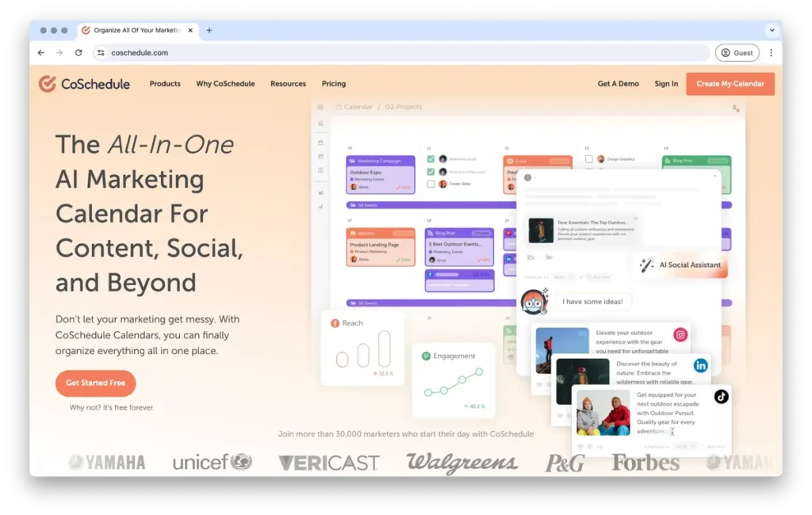Click the Get A Demo link

coord(619,84)
